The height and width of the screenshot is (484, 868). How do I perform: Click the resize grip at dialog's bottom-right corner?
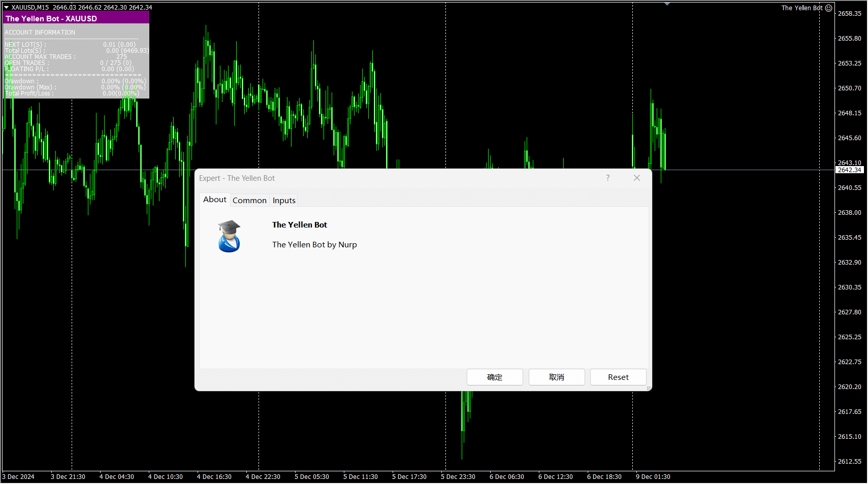coord(648,388)
